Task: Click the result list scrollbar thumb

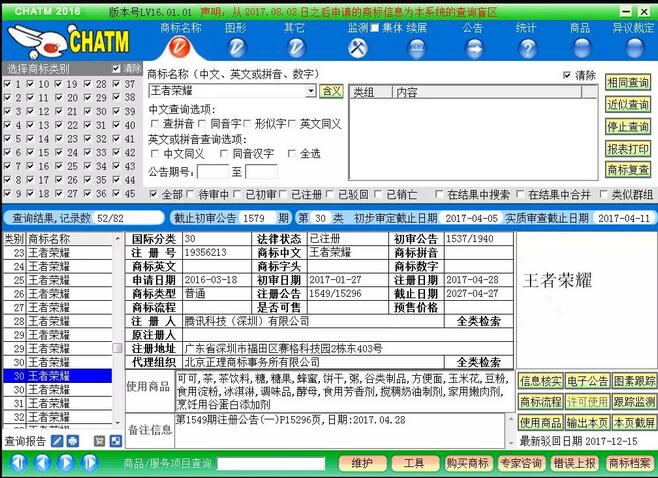Action: (118, 348)
